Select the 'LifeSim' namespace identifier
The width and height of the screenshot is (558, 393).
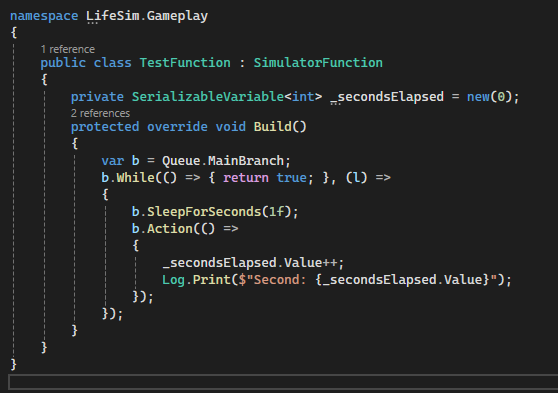113,16
